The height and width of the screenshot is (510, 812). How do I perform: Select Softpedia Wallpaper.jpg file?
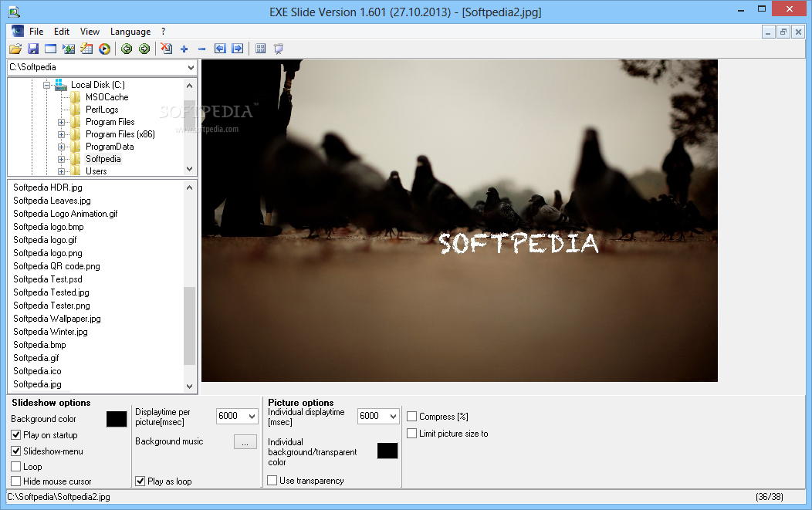(57, 319)
